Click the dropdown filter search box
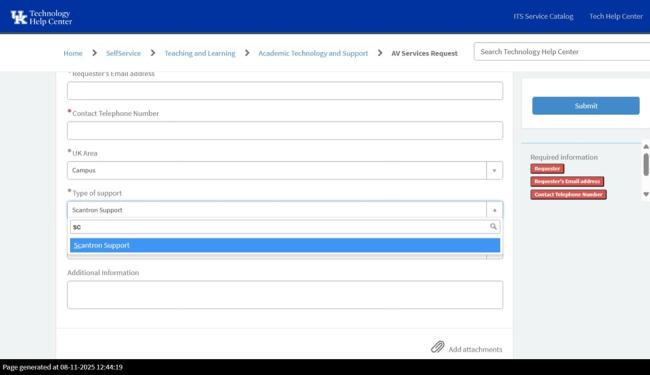Screen dimensions: 650x375 (285, 227)
